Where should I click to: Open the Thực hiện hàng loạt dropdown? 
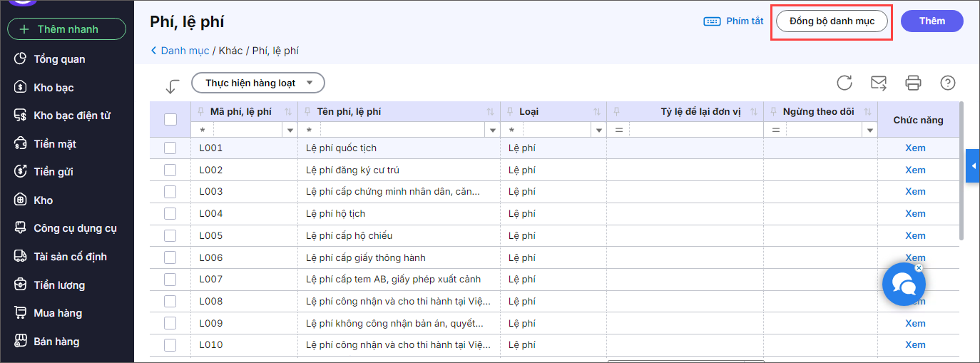tap(258, 83)
